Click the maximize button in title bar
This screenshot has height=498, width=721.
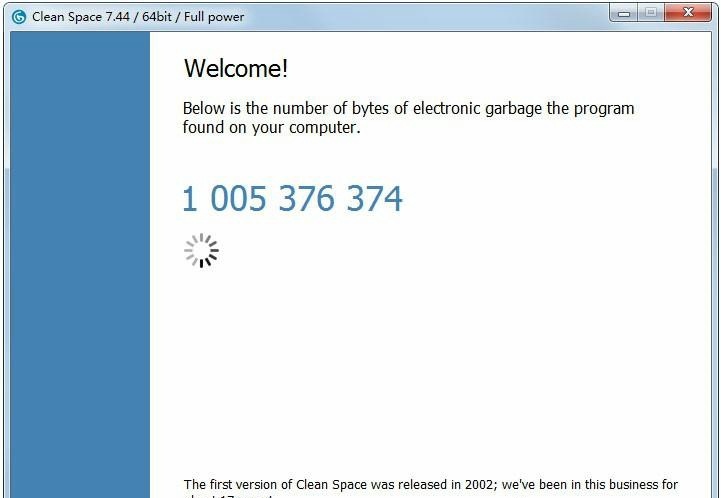pyautogui.click(x=651, y=13)
